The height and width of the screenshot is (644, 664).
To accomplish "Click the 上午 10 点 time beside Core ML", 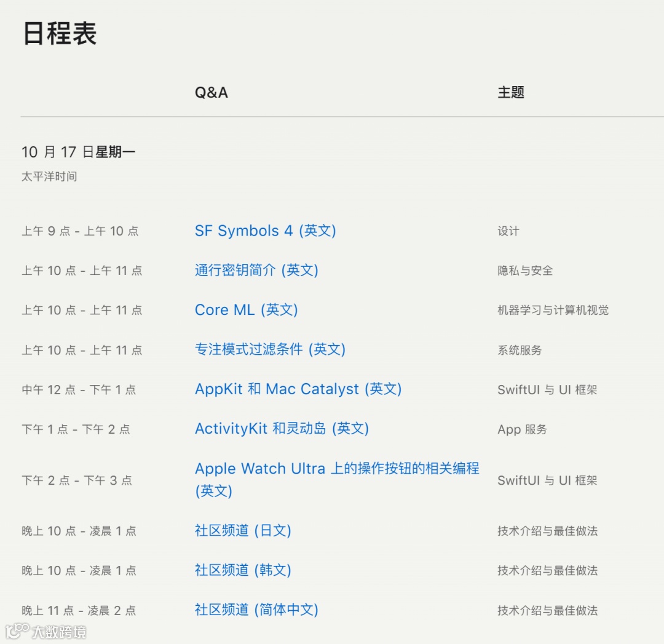I will coord(82,311).
